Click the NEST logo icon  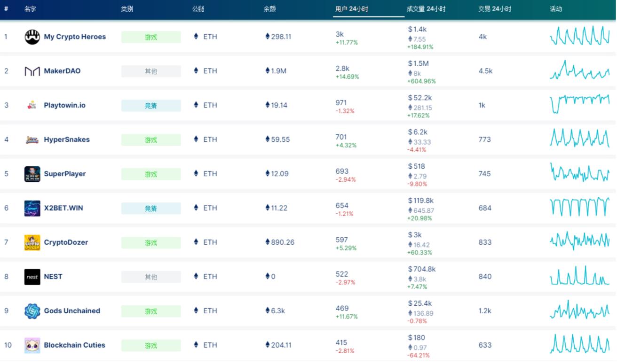pos(31,277)
